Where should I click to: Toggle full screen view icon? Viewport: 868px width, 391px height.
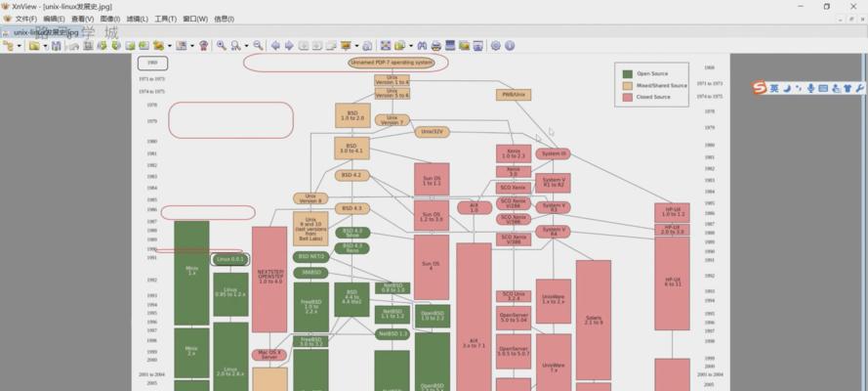(386, 45)
